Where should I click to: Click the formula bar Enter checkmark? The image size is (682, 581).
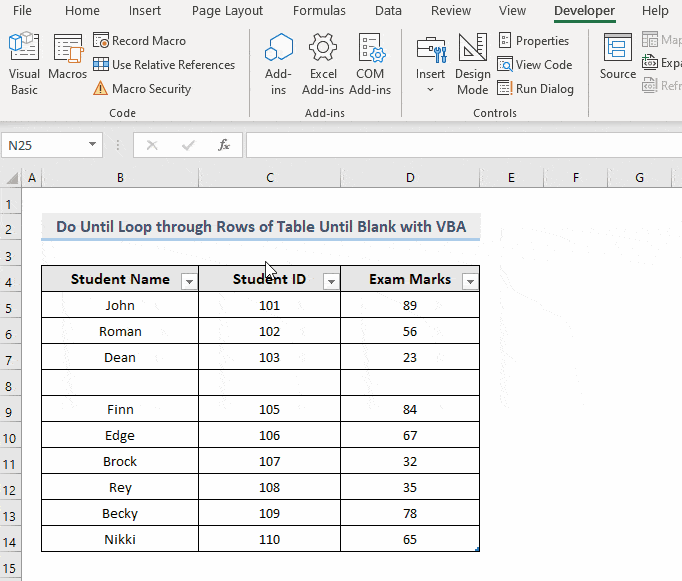click(188, 145)
